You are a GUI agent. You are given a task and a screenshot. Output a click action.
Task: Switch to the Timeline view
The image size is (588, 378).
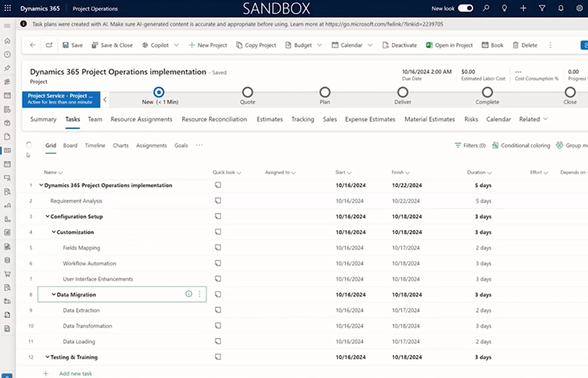[x=95, y=146]
